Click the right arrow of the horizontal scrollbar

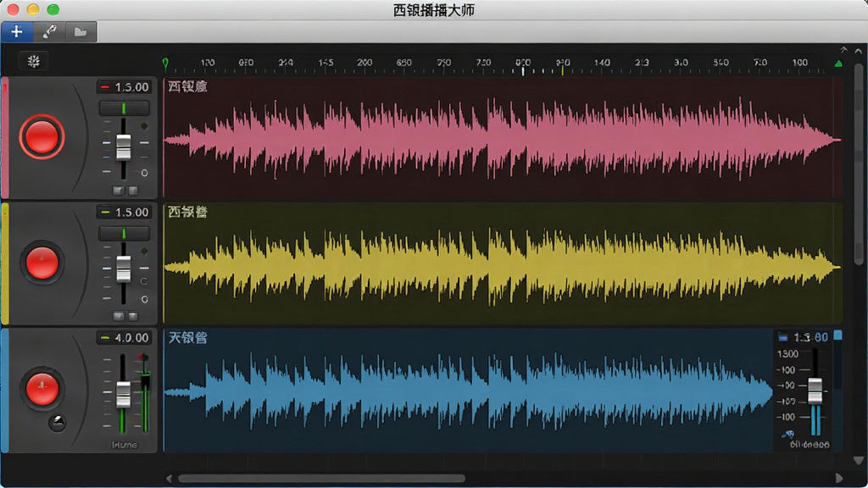[x=839, y=478]
